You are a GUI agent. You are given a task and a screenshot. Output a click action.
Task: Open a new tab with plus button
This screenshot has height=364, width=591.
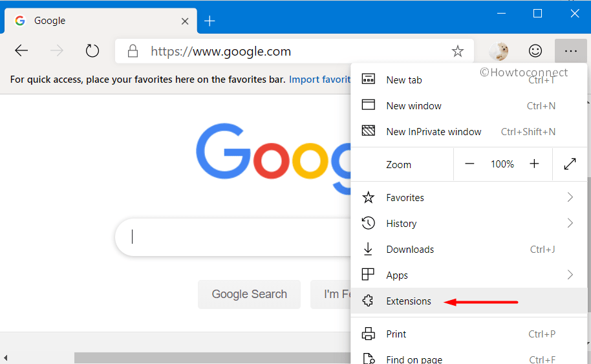[210, 21]
